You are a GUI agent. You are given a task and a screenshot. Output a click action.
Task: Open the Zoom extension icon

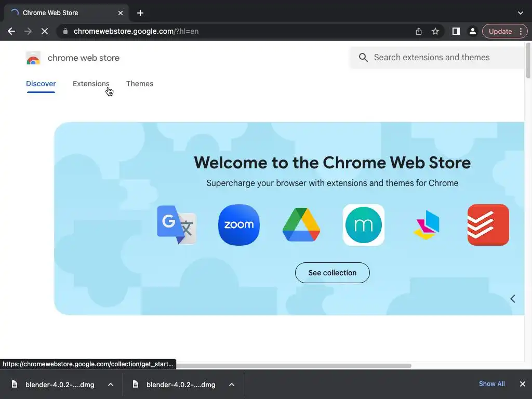239,224
